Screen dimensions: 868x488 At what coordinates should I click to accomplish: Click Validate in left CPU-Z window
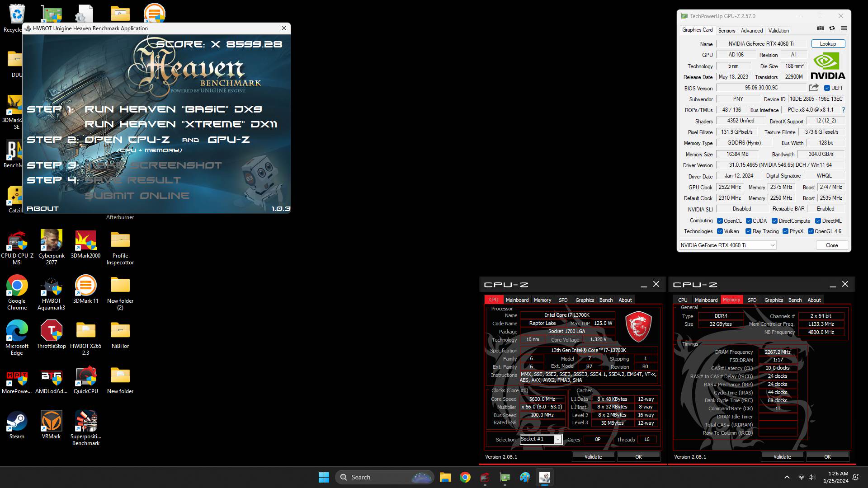593,457
